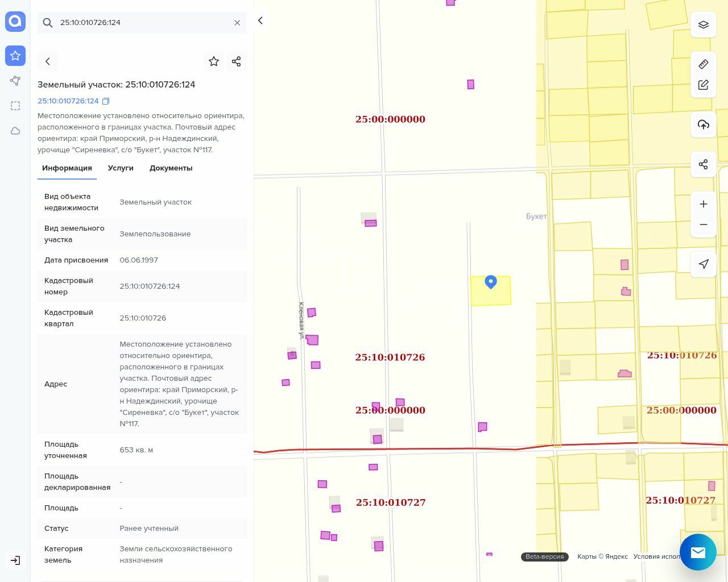Go back using the arrow button
Image resolution: width=728 pixels, height=582 pixels.
point(48,61)
